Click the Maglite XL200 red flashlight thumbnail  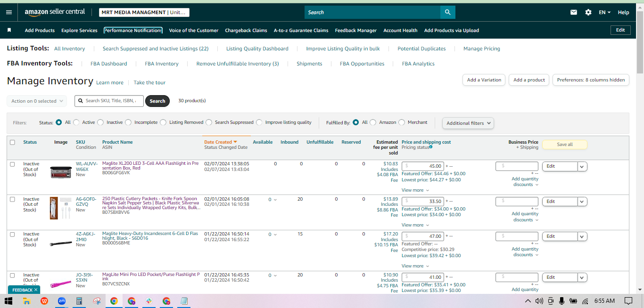[60, 172]
